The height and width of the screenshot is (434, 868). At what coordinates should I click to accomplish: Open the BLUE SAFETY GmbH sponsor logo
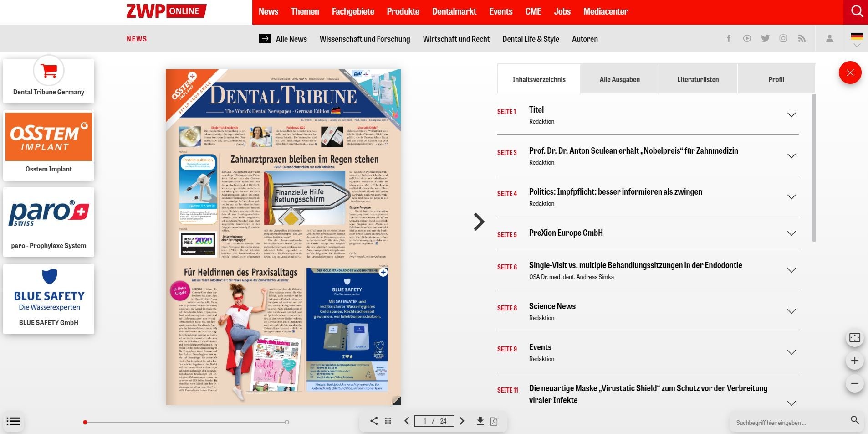pyautogui.click(x=49, y=290)
